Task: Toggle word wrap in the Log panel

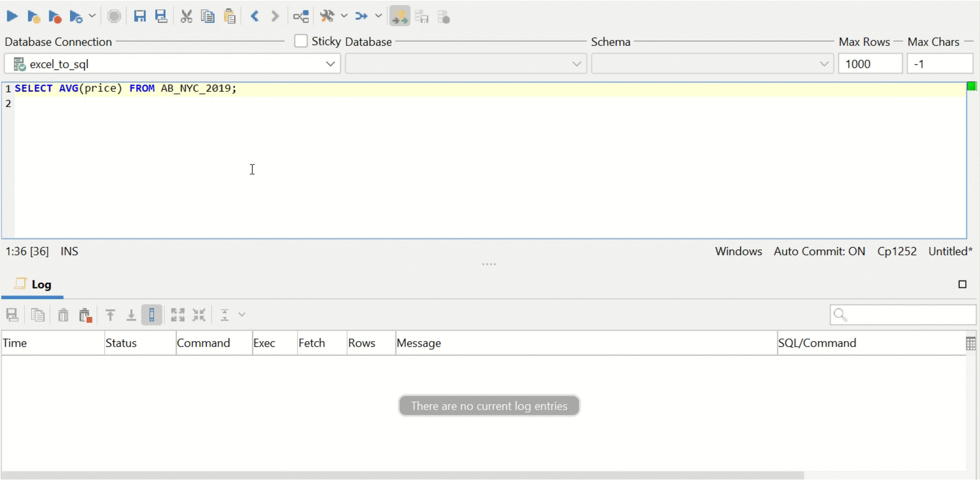Action: click(152, 315)
